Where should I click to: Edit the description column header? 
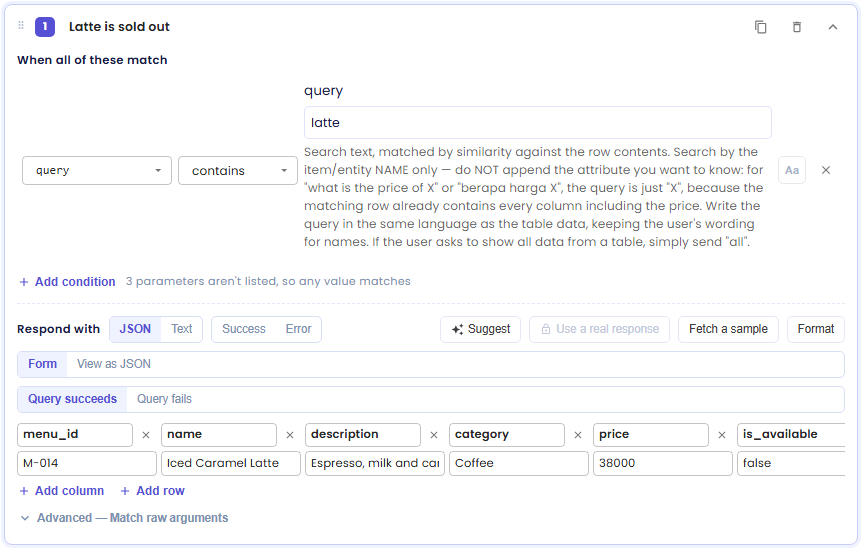[x=363, y=434]
